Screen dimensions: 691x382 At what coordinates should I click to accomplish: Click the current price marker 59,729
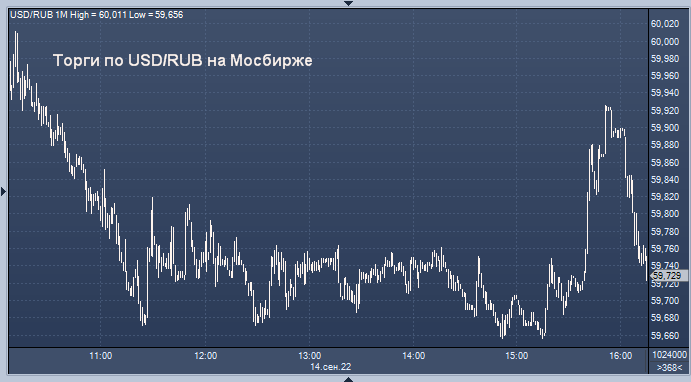coord(666,276)
